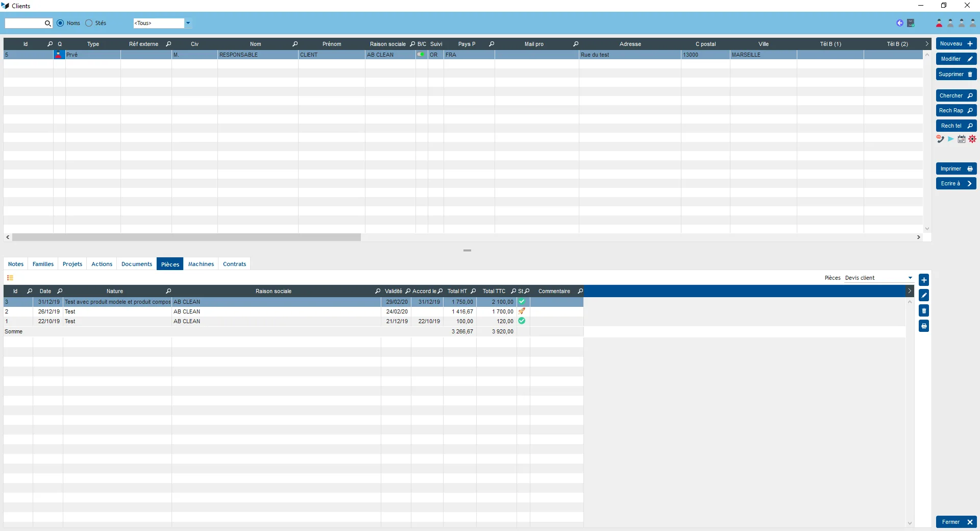Image resolution: width=980 pixels, height=531 pixels.
Task: Click the Nouveau button
Action: coord(957,44)
